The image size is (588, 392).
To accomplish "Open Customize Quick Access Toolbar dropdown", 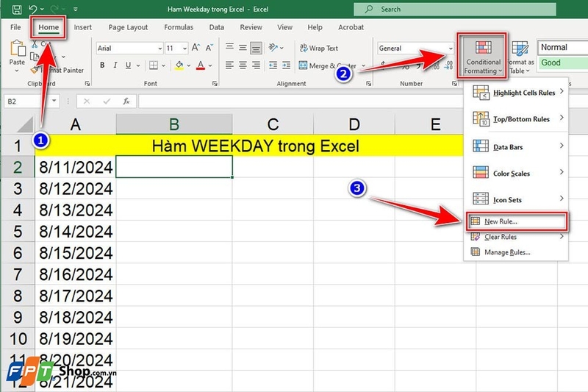I will click(76, 9).
